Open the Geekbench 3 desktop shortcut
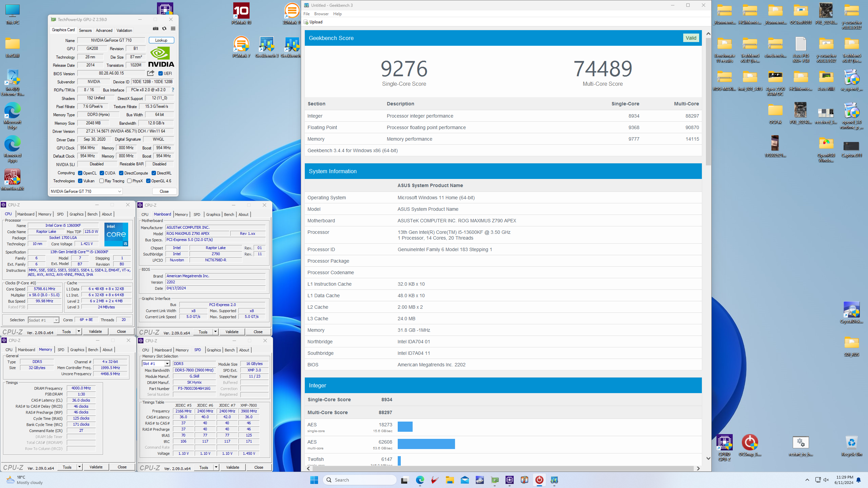This screenshot has height=488, width=868. [267, 47]
